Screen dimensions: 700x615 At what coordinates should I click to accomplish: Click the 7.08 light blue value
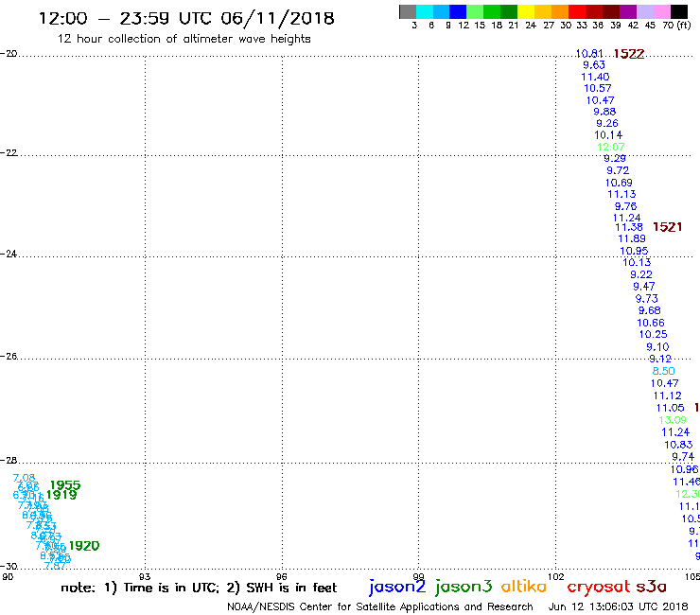pos(24,479)
